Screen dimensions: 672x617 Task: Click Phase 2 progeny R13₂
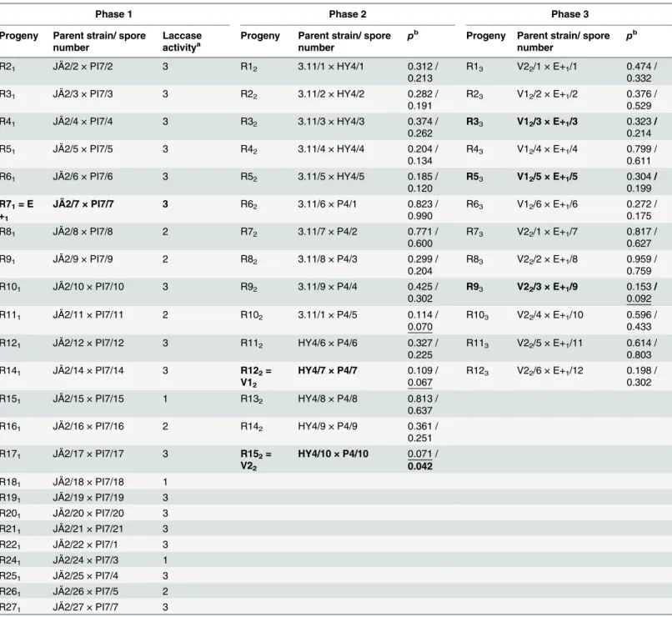[251, 399]
